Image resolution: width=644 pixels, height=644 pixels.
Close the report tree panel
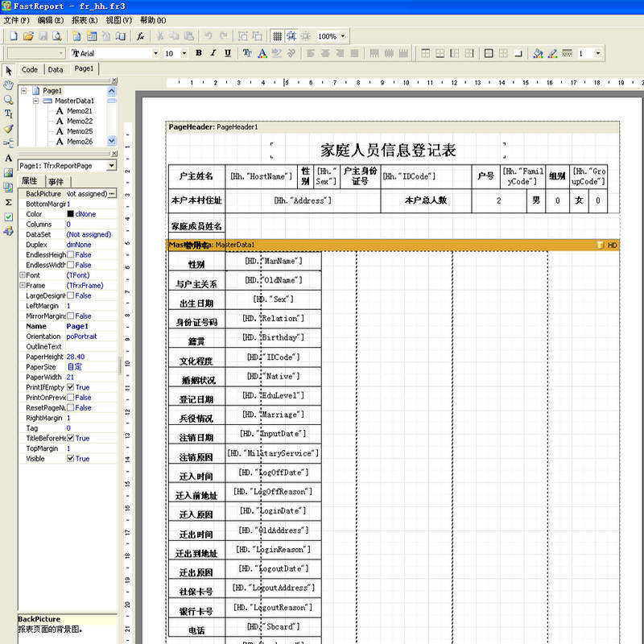[114, 80]
